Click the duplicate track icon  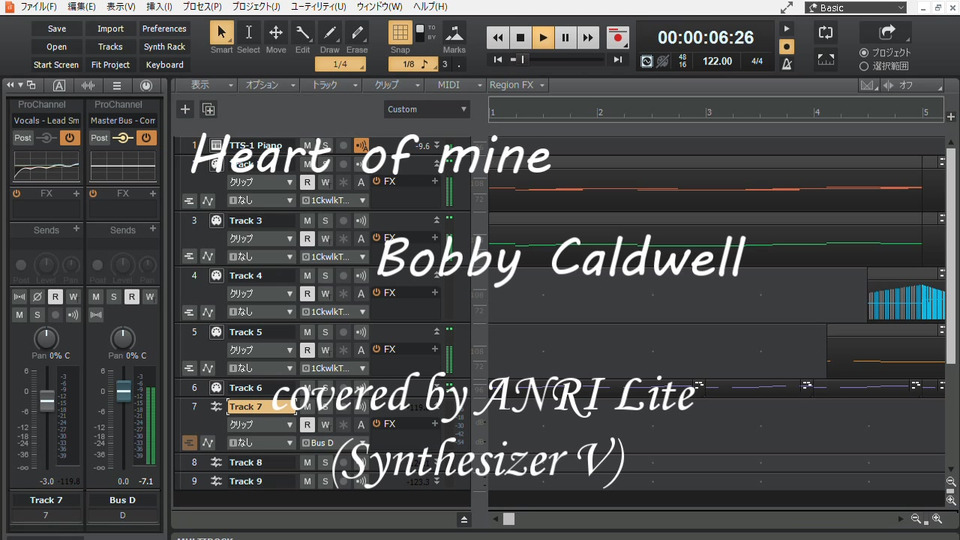pyautogui.click(x=208, y=110)
